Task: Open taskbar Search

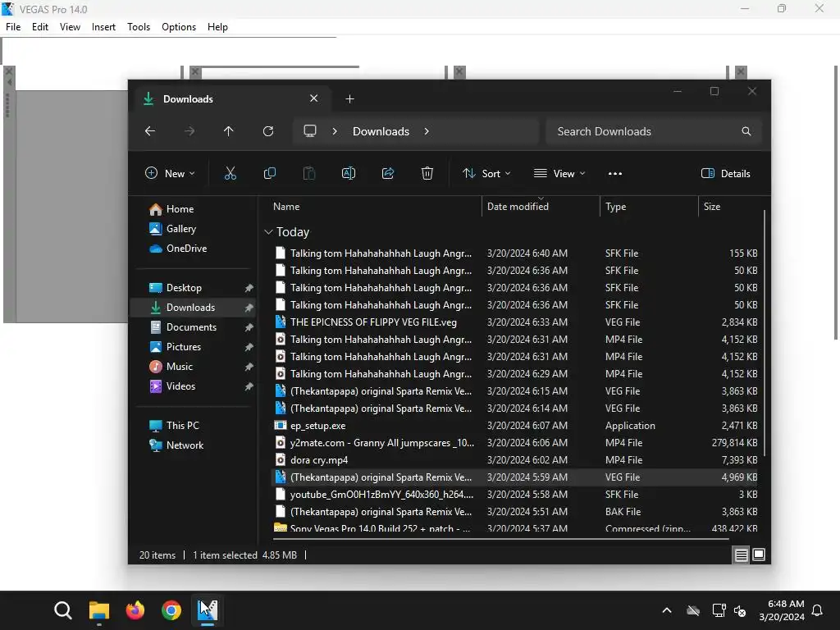Action: (62, 610)
